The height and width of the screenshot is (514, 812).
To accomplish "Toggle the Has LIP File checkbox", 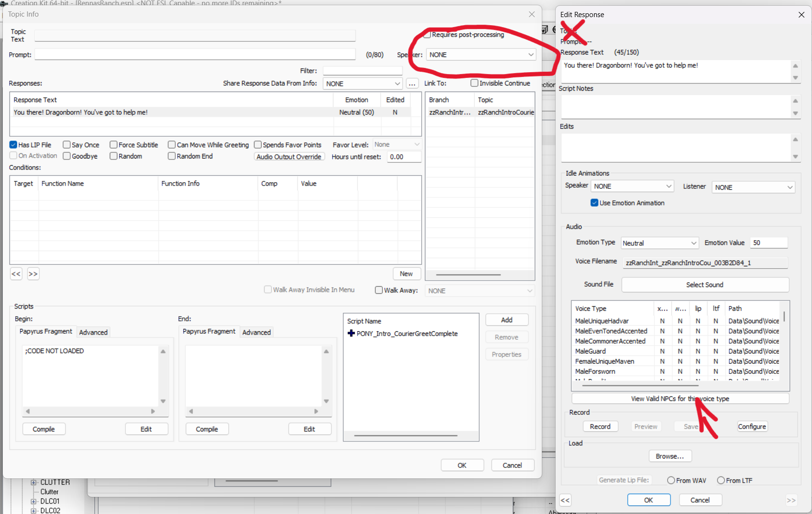I will pyautogui.click(x=13, y=145).
